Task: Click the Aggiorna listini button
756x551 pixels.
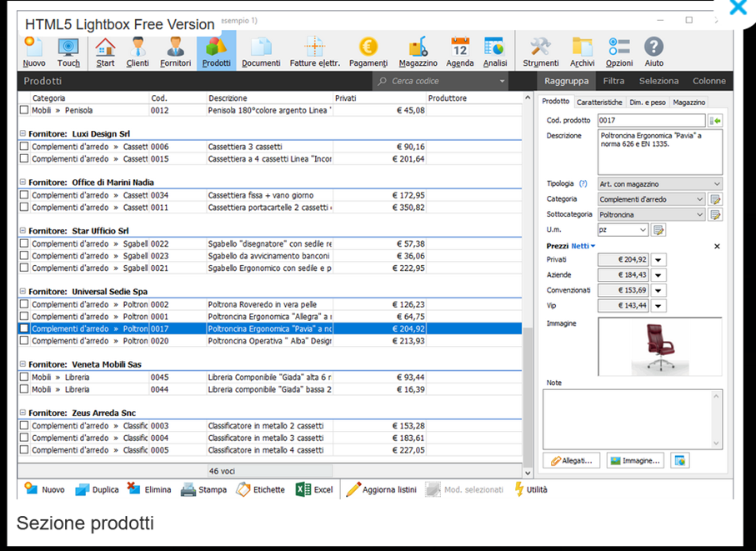Action: coord(384,489)
